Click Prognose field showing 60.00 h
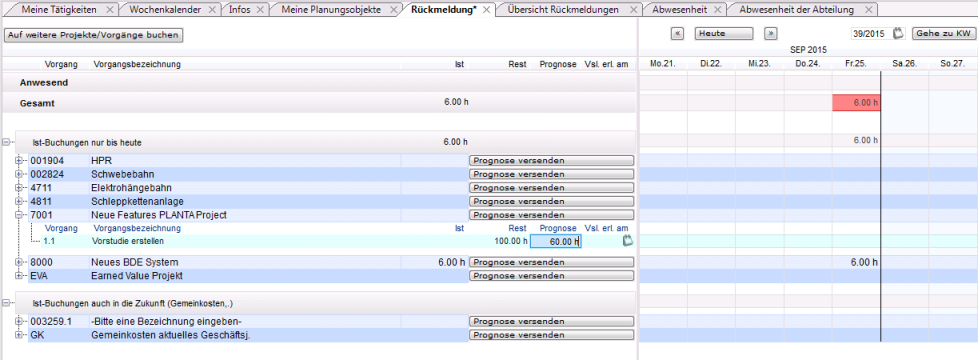The image size is (978, 360). (x=556, y=241)
